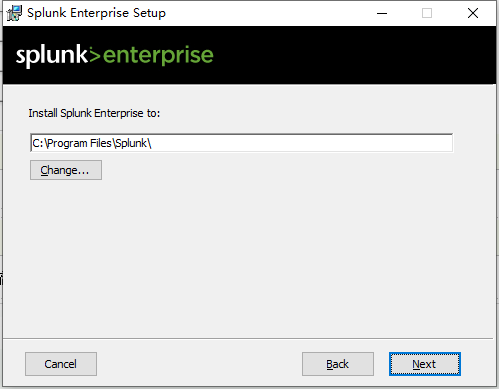This screenshot has width=499, height=389.
Task: Close the Splunk Enterprise Setup dialog
Action: click(473, 13)
